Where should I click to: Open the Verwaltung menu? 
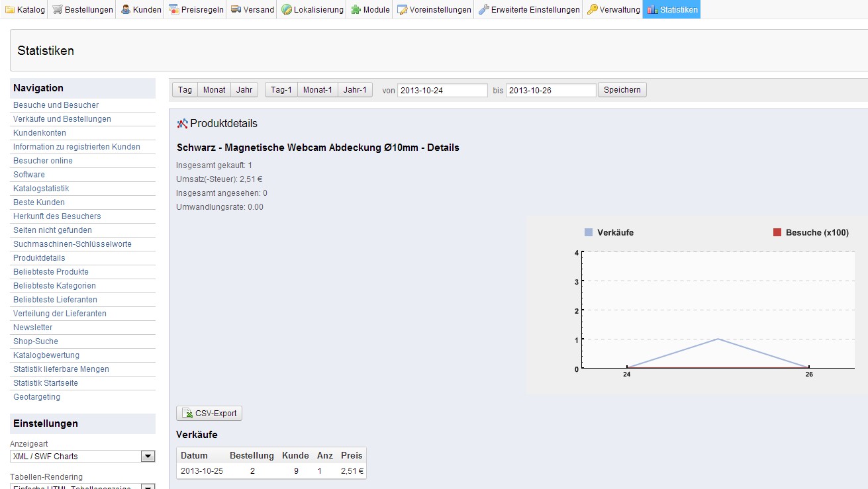[613, 9]
